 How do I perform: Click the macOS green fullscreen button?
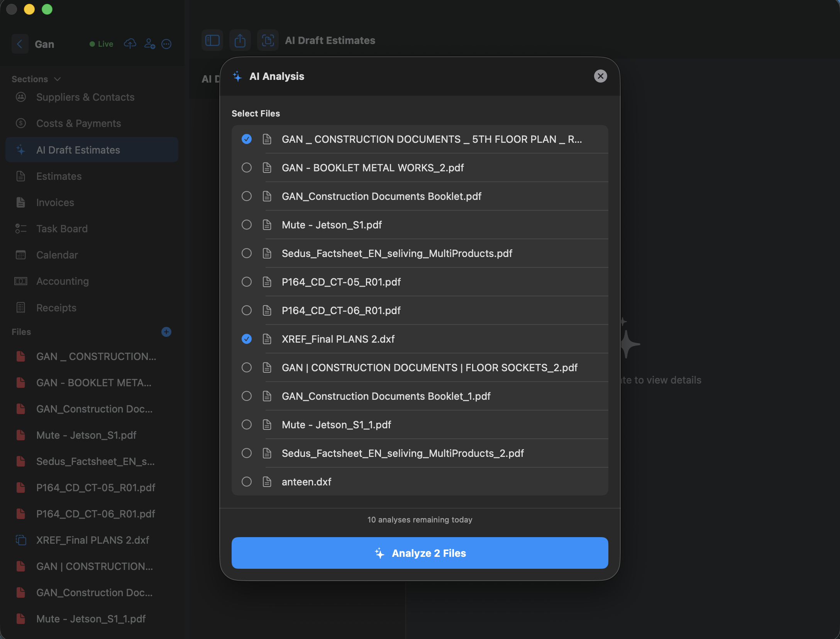[x=47, y=9]
